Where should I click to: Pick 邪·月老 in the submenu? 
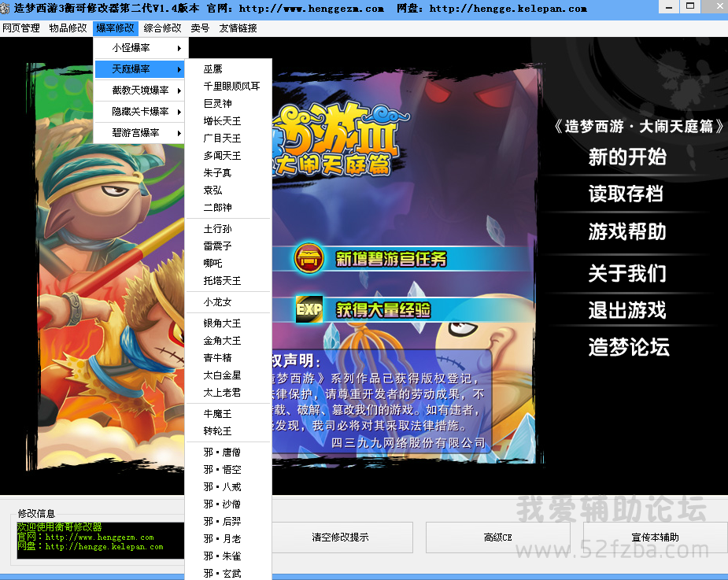tap(228, 539)
